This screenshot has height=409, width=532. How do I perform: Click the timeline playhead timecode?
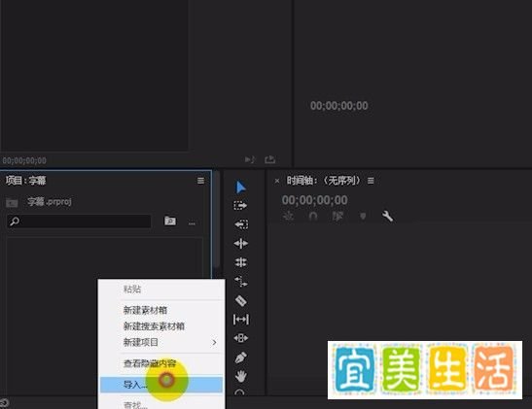click(x=314, y=200)
